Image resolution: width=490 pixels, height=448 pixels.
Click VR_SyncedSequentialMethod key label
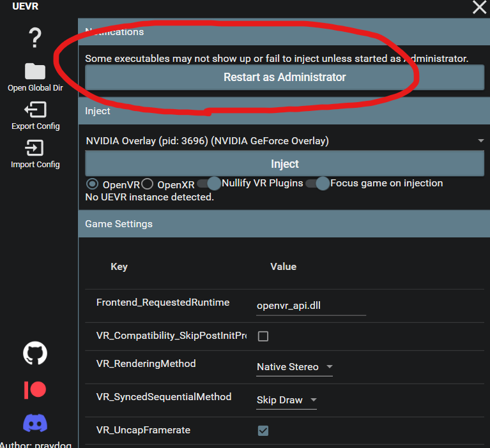164,397
